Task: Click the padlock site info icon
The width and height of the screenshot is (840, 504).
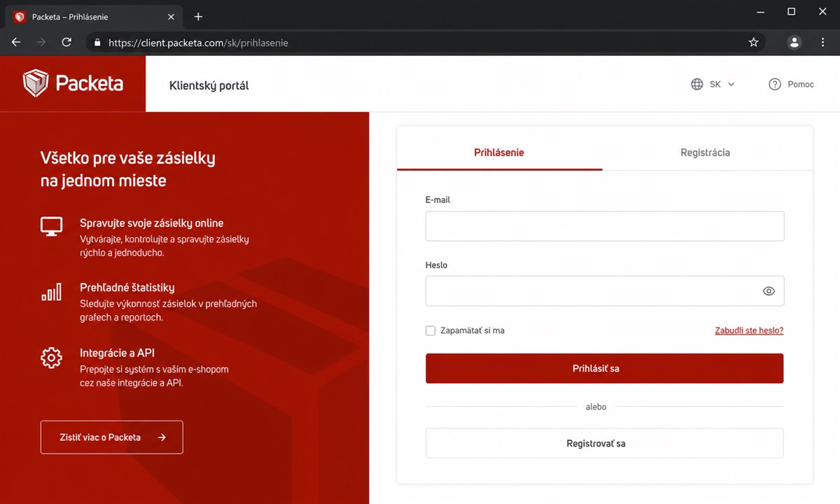Action: [97, 43]
